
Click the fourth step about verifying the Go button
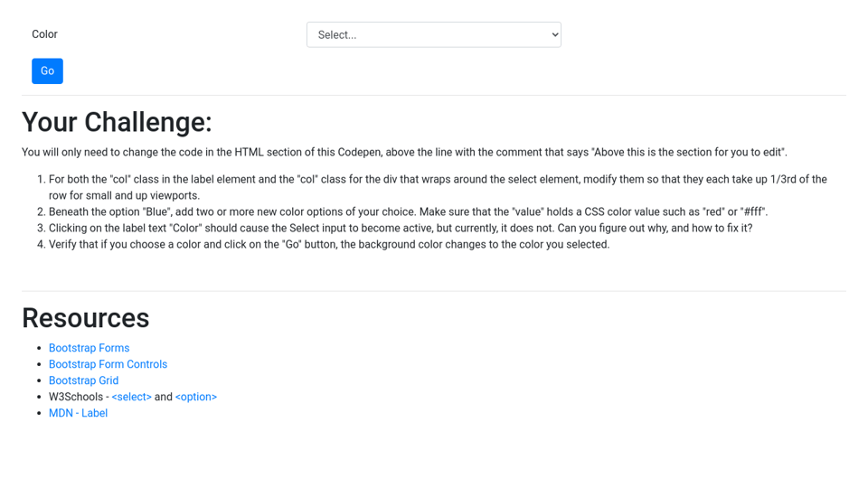point(329,244)
